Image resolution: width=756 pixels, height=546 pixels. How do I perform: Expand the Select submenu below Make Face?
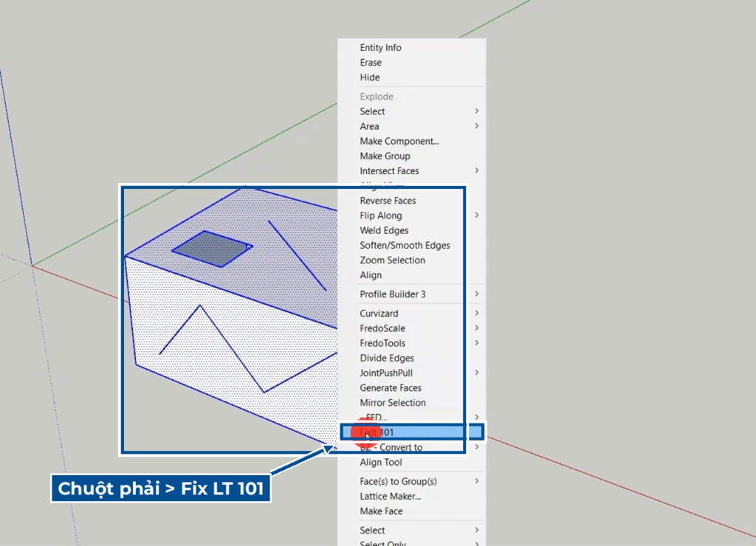point(411,530)
